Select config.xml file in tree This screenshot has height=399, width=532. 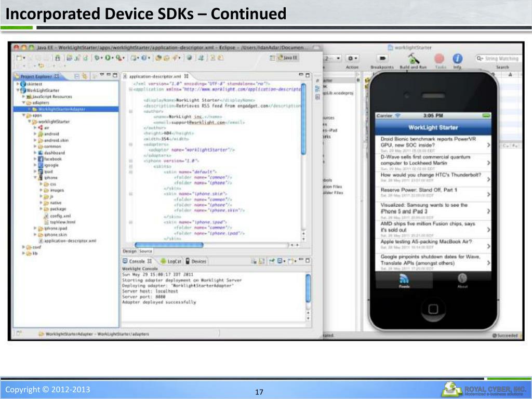(57, 216)
